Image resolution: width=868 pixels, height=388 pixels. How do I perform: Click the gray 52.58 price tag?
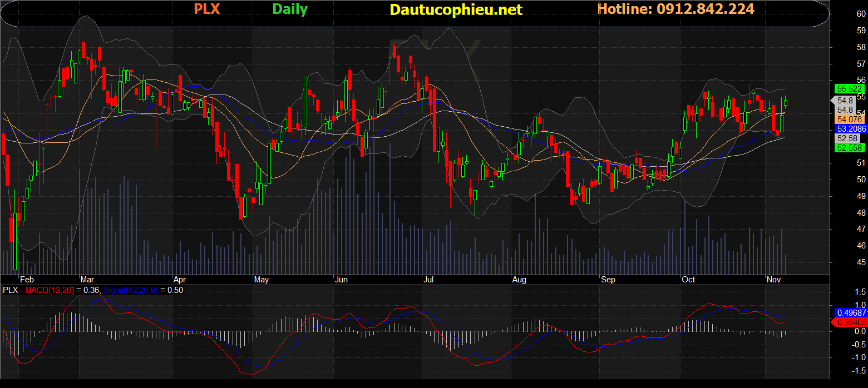[x=849, y=138]
